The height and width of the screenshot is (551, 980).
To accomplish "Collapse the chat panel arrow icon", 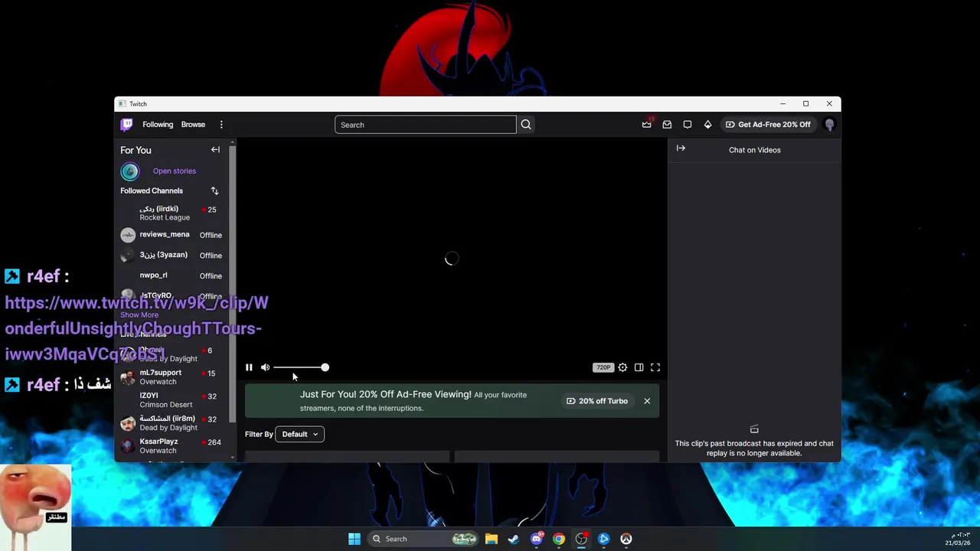I will [681, 148].
